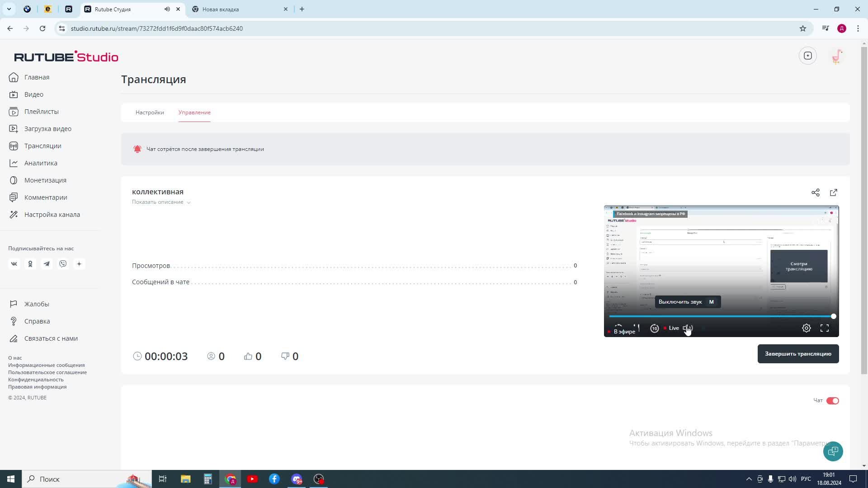The width and height of the screenshot is (868, 488).
Task: Open player settings gear
Action: 806,328
